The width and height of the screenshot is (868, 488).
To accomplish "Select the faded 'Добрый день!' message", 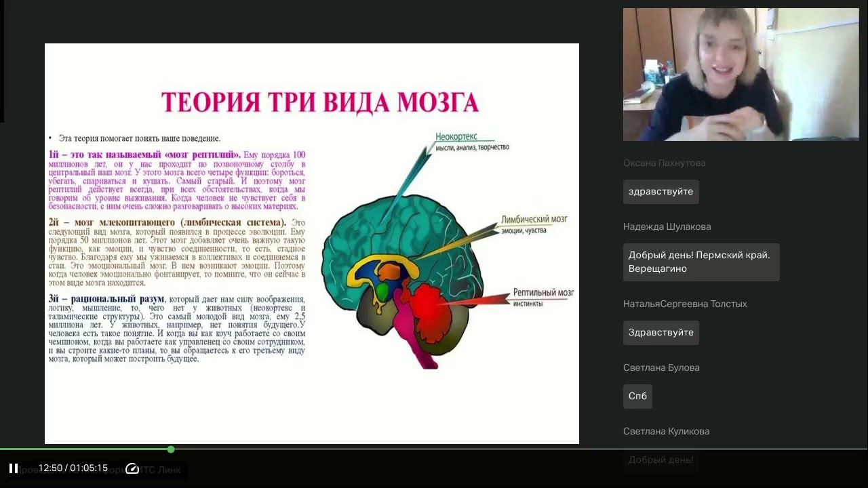I will [x=660, y=460].
